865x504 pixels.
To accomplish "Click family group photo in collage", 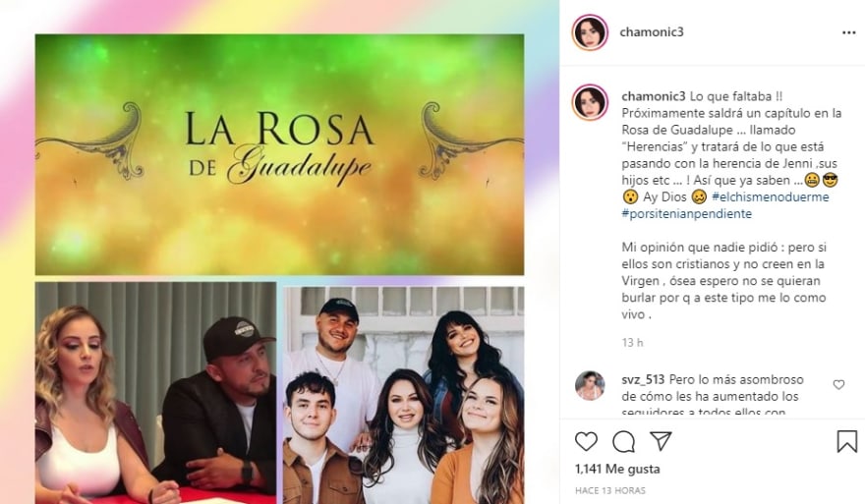I will coord(404,395).
